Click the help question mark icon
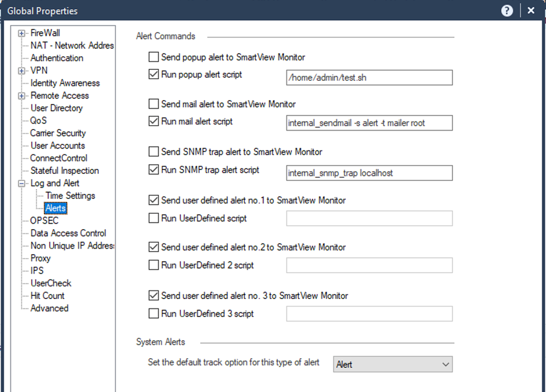Image resolution: width=546 pixels, height=392 pixels. tap(507, 10)
